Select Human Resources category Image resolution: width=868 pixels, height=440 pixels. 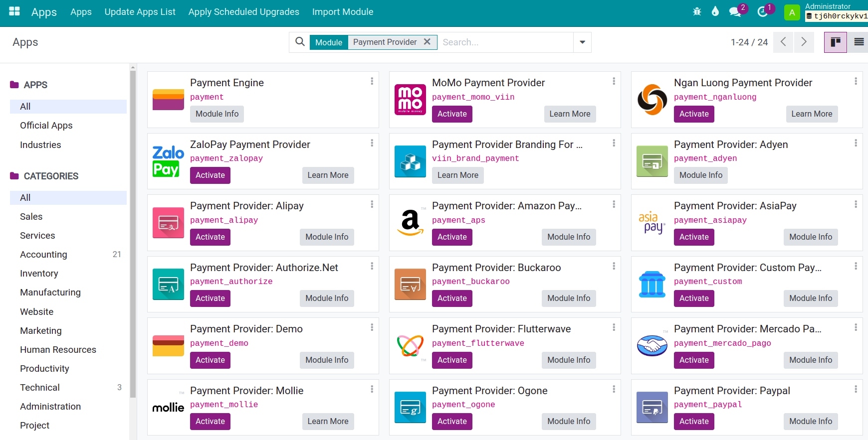68,350
